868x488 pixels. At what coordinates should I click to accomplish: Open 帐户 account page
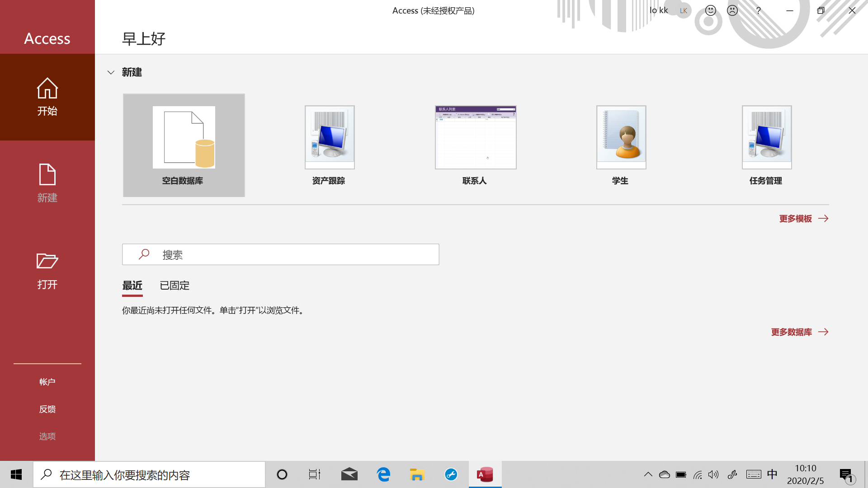[47, 382]
